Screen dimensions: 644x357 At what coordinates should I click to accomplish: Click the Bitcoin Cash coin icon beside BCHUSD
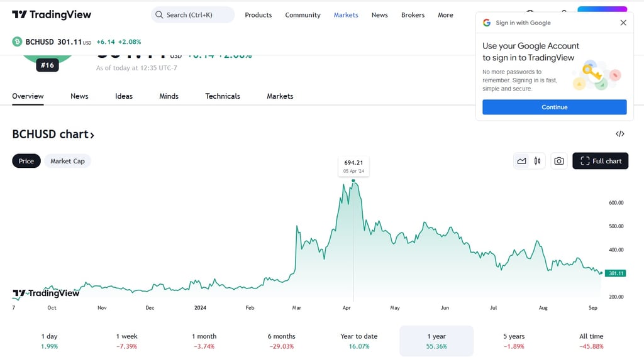(17, 42)
